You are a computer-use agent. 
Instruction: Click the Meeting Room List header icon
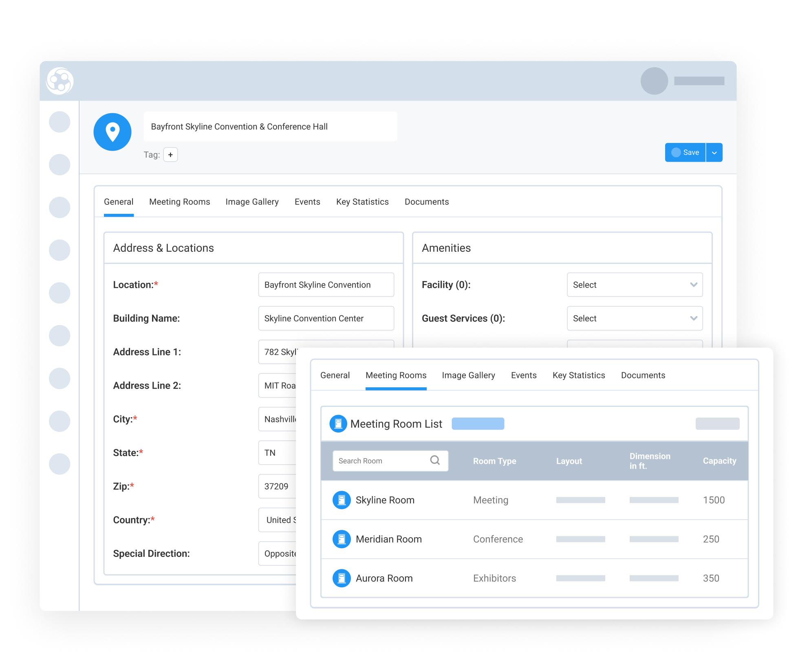coord(338,423)
